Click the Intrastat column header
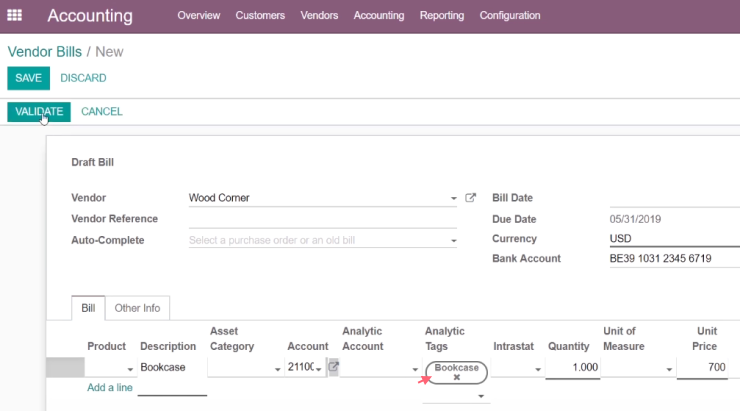 pos(513,346)
